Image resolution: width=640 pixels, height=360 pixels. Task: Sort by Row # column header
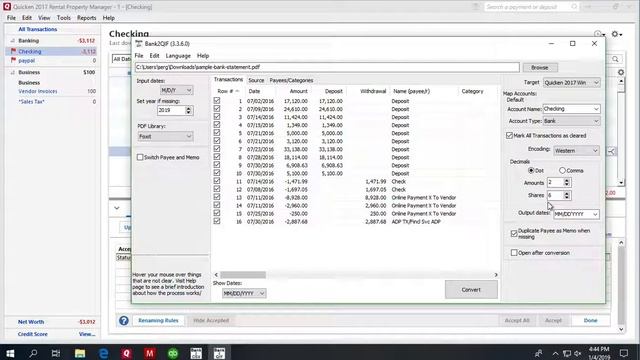click(228, 91)
